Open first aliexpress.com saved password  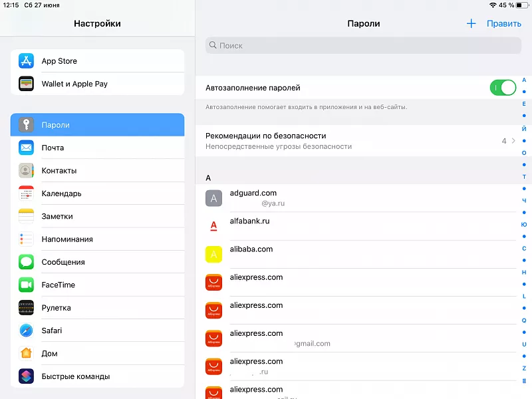tap(359, 282)
